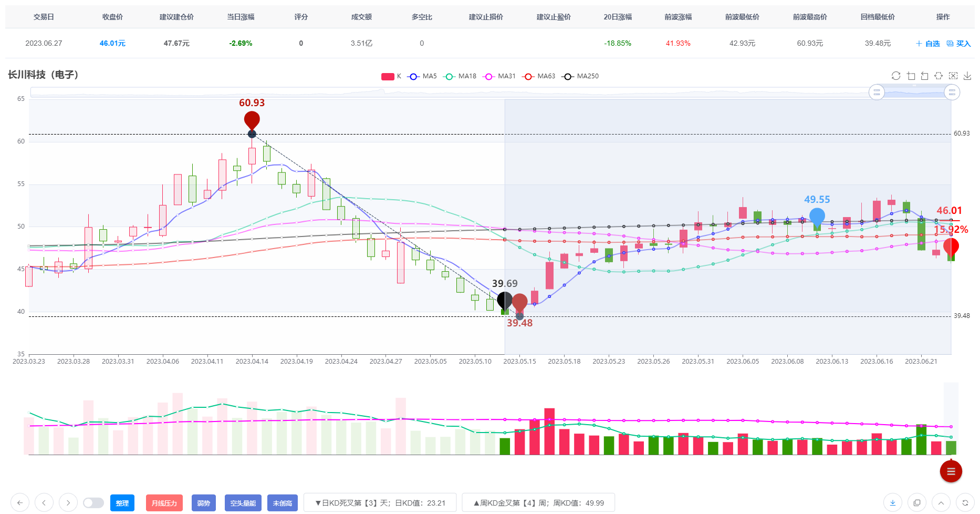Click the 39.48 low marker pin
The image size is (980, 514).
pos(519,303)
